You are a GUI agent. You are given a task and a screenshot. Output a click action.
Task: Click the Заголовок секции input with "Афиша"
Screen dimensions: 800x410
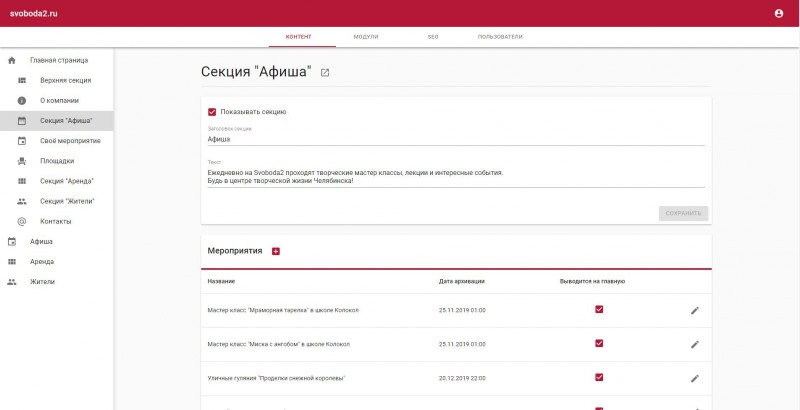[x=456, y=139]
